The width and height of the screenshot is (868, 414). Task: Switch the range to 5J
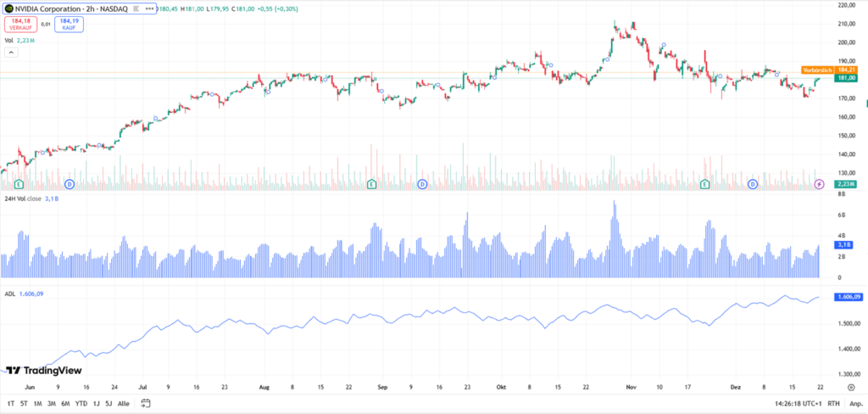[x=109, y=404]
